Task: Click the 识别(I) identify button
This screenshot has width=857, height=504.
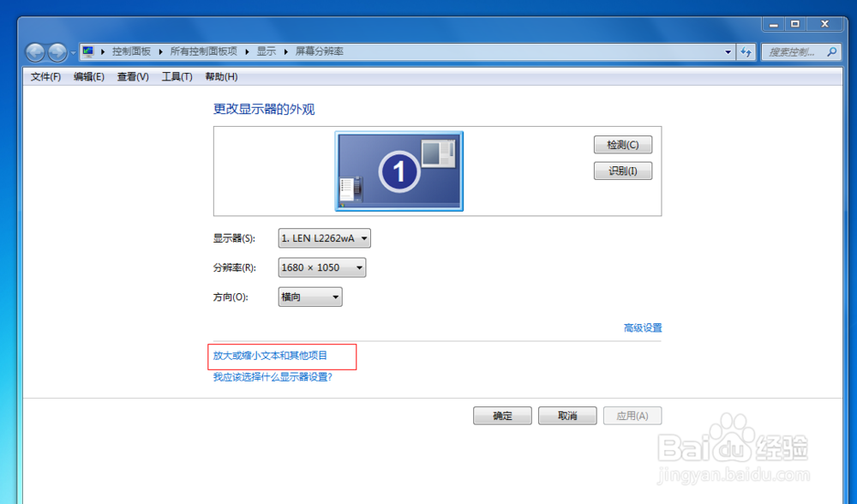Action: 622,171
